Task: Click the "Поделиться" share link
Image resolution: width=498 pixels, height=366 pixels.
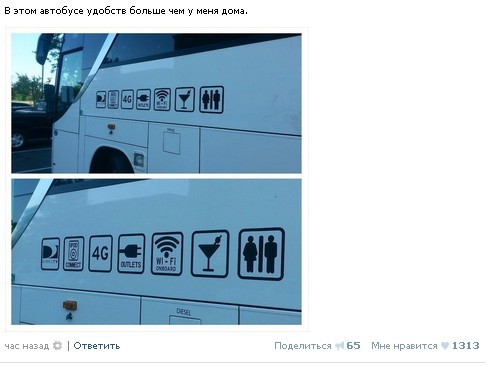Action: [303, 346]
